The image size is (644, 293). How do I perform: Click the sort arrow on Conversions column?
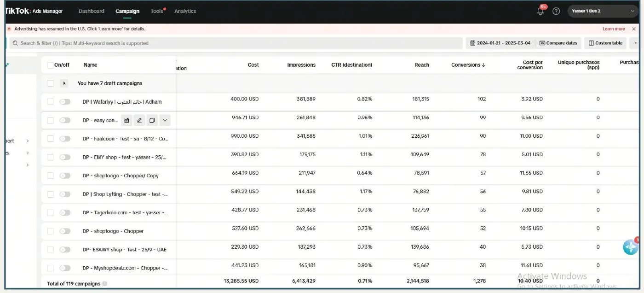coord(483,65)
